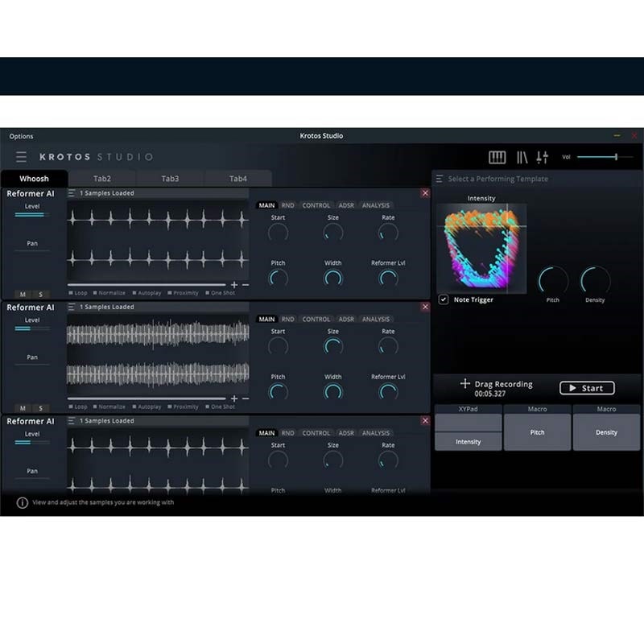The width and height of the screenshot is (644, 644).
Task: Click the Drag Recording handle icon
Action: pos(465,384)
